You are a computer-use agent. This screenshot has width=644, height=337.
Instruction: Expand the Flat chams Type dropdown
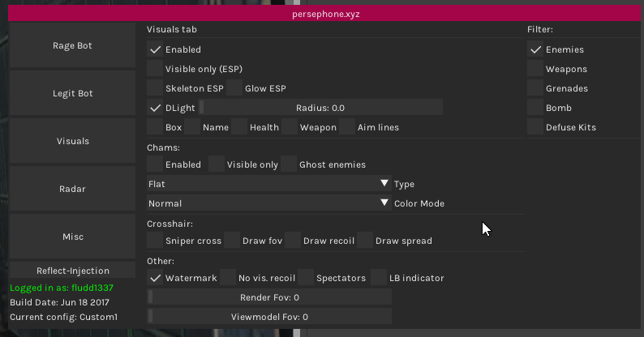(268, 184)
